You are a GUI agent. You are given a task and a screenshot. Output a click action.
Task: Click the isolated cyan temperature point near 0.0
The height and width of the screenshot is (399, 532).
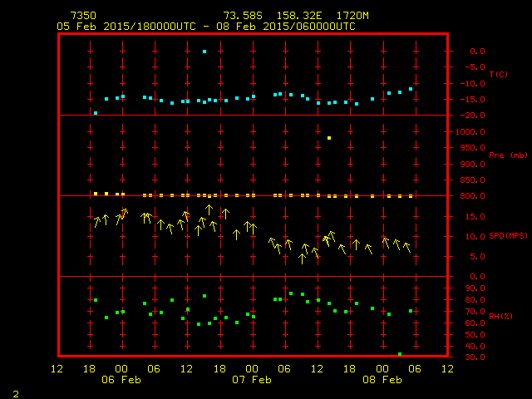[x=204, y=52]
